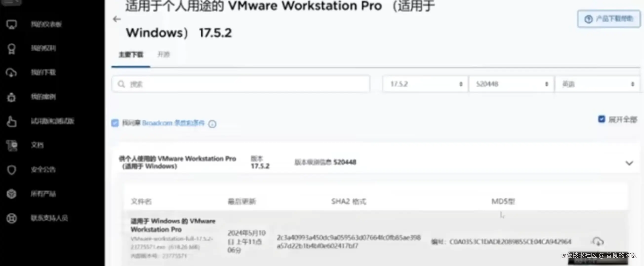Viewport: 644px width, 266px height.
Task: Toggle the expand all checkbox
Action: (602, 119)
